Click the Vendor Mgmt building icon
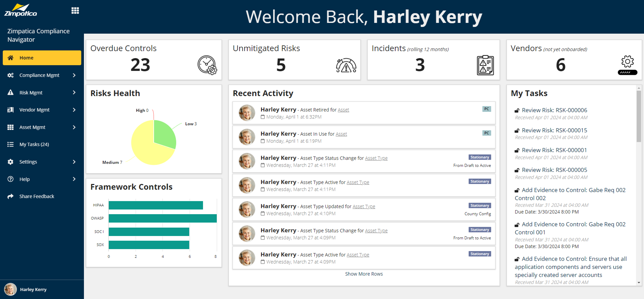 click(11, 110)
